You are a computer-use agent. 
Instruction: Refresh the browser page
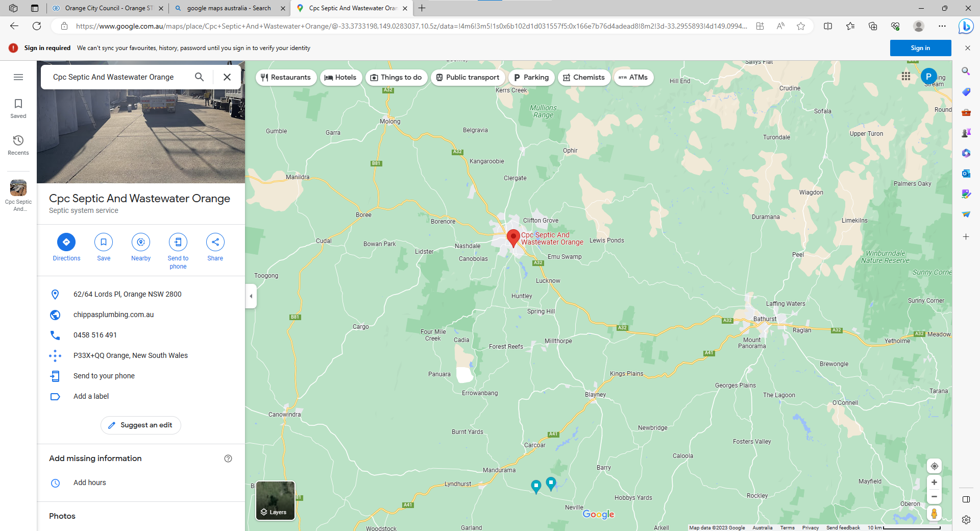(37, 26)
